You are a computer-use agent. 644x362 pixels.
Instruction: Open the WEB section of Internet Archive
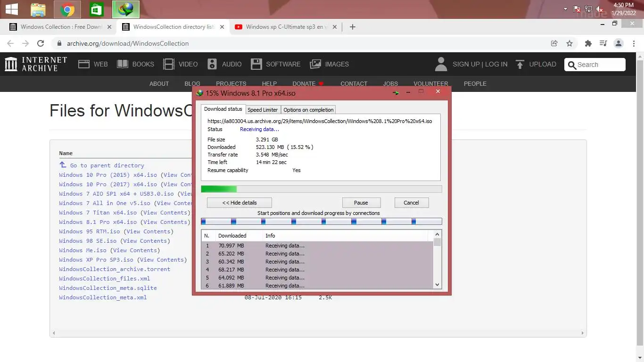click(x=93, y=64)
